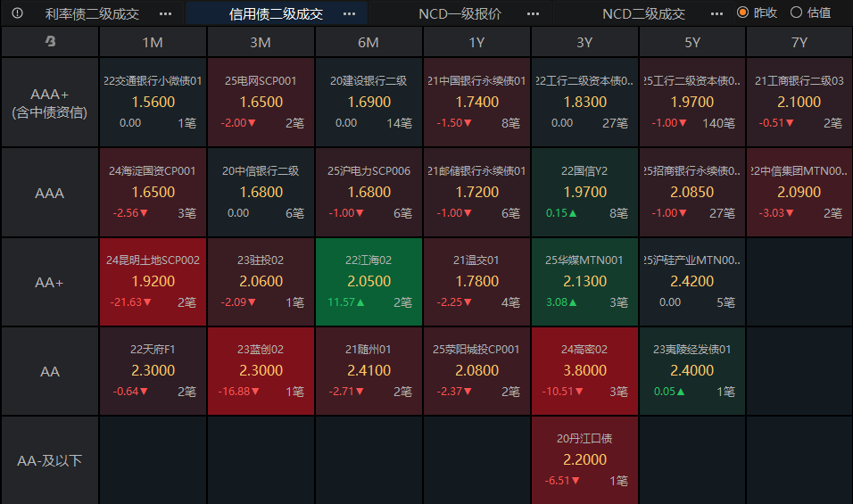The width and height of the screenshot is (853, 504).
Task: Open the more options dots next to NCD一级报价
Action: [534, 13]
